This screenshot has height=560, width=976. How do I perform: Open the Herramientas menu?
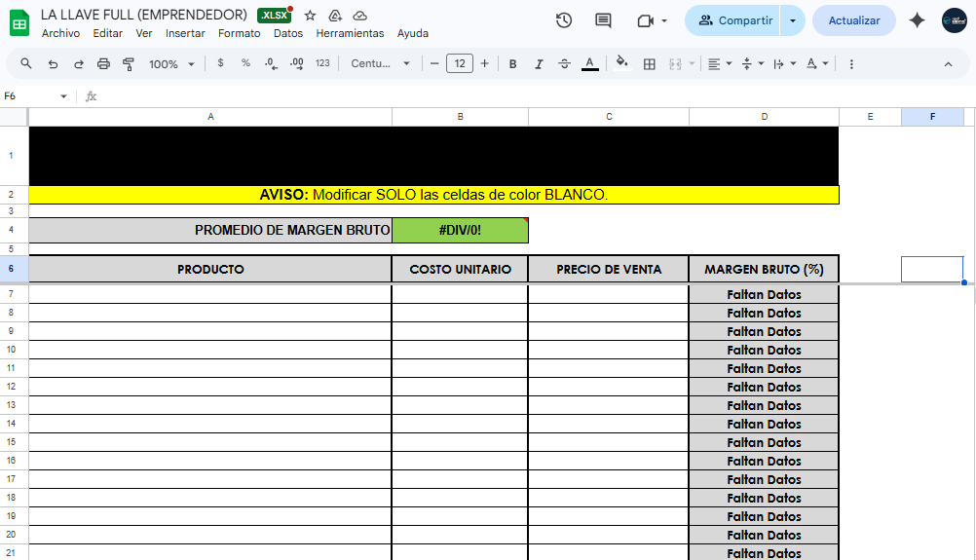(x=350, y=33)
